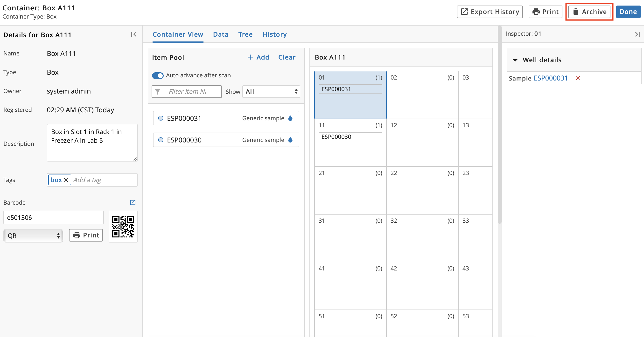Collapse the Details panel with the arrow icon

(134, 34)
